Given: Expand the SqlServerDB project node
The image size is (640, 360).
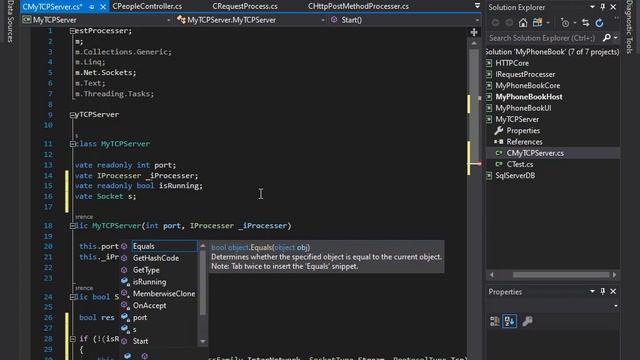Looking at the screenshot, I should (x=489, y=176).
